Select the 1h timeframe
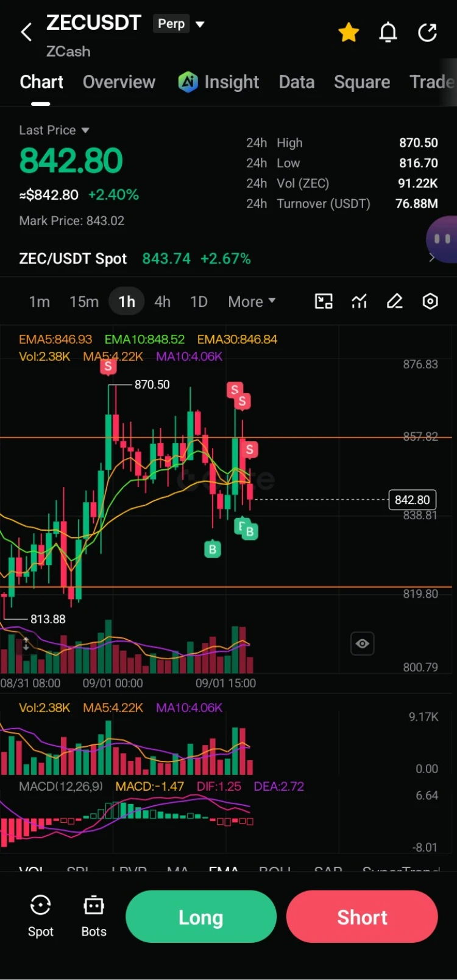This screenshot has height=980, width=457. [127, 302]
